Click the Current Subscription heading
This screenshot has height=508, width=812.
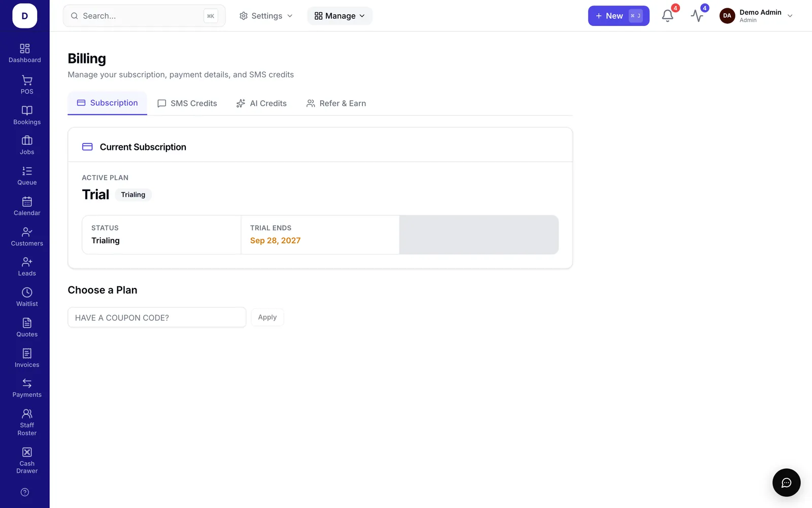(x=143, y=147)
